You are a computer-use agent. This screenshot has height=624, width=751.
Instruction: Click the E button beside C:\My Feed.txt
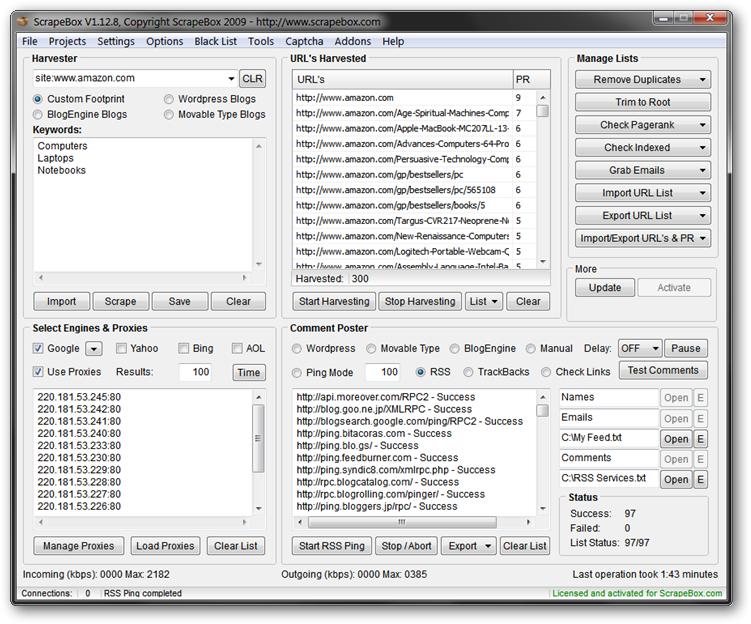[700, 439]
